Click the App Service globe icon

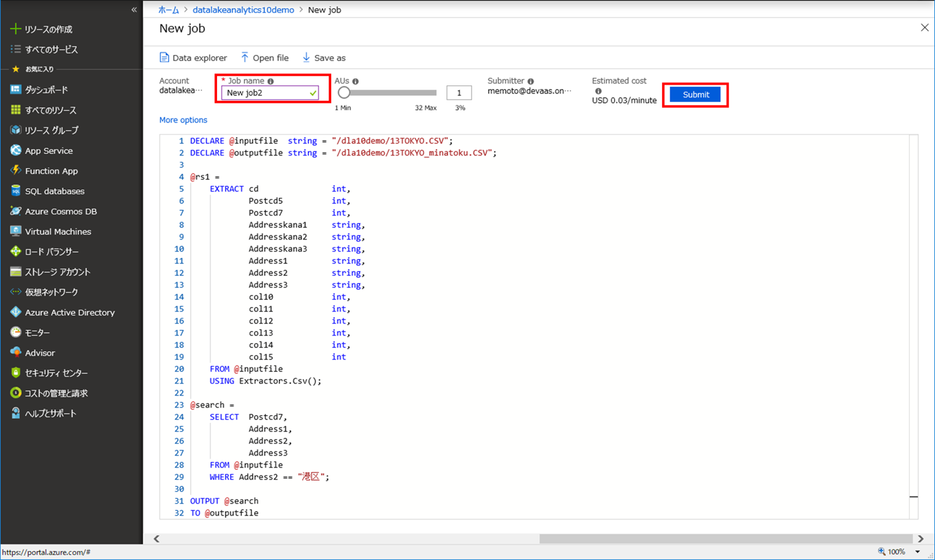coord(16,151)
